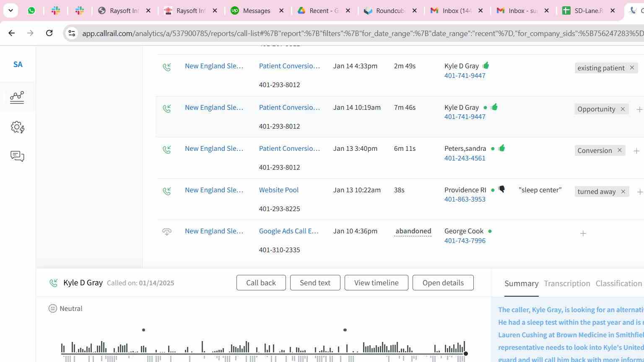This screenshot has width=644, height=362.
Task: Open the Google Ads Call E… source link
Action: click(x=288, y=231)
